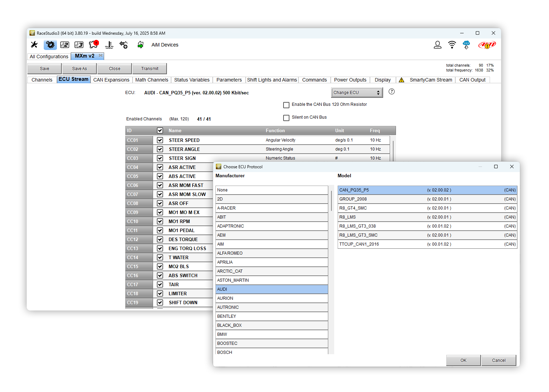The height and width of the screenshot is (392, 549).
Task: Select BOSCH in the Manufacturer list
Action: point(272,351)
